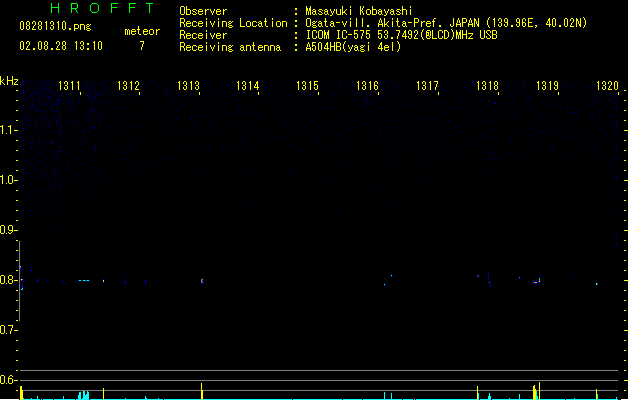Click the meteor echo after 1313

coord(202,281)
